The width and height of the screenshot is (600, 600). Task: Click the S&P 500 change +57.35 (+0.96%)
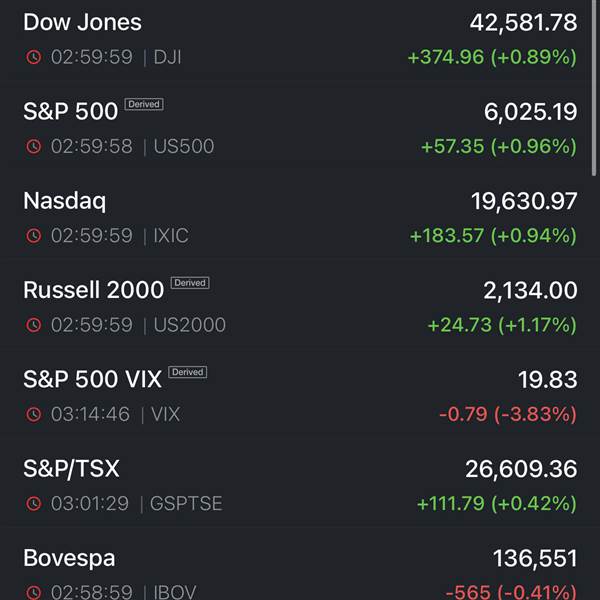click(x=499, y=146)
